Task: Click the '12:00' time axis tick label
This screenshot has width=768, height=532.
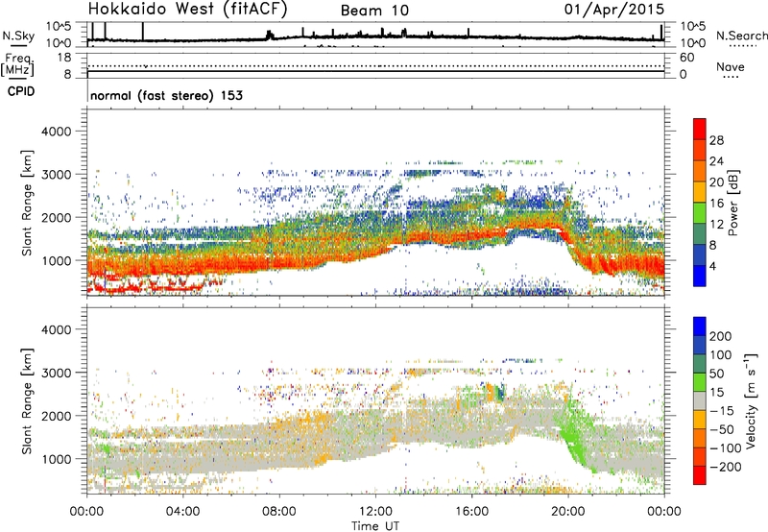Action: click(375, 512)
